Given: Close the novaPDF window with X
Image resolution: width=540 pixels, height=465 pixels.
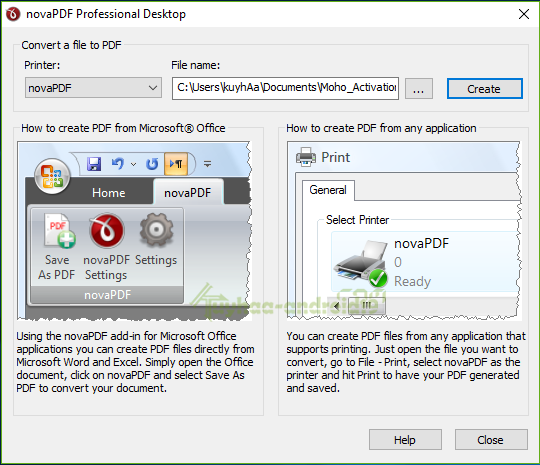Looking at the screenshot, I should 524,14.
